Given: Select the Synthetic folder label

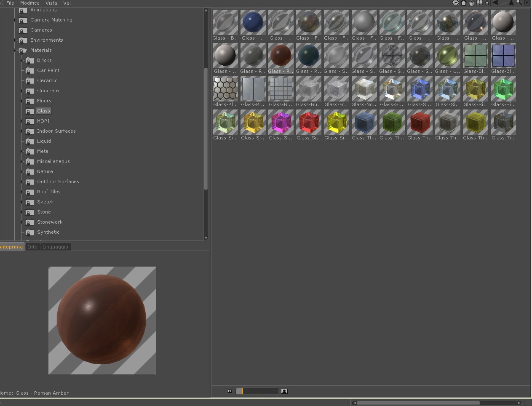Looking at the screenshot, I should [x=48, y=232].
